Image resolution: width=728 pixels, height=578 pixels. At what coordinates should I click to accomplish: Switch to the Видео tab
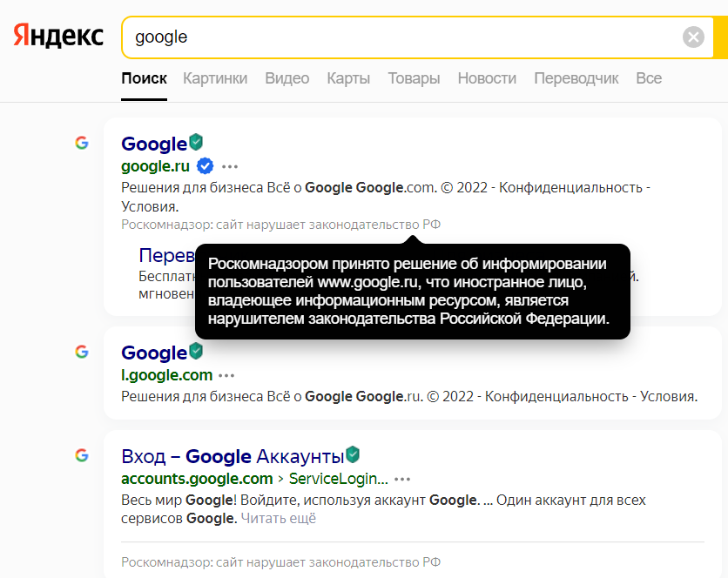point(287,78)
